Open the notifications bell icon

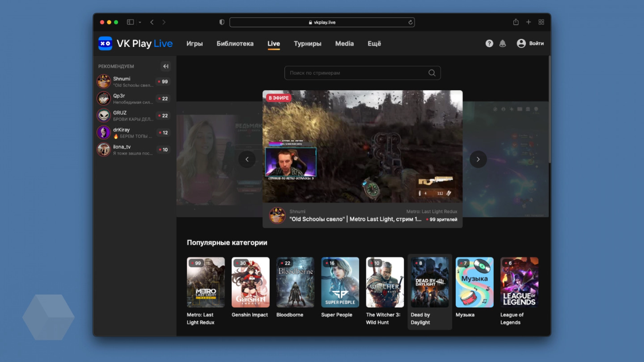click(x=503, y=44)
